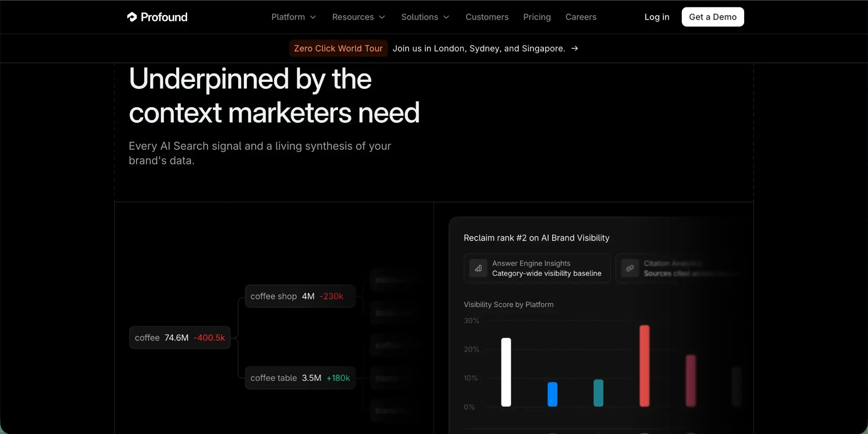Click the Citation Analytics link icon
The image size is (868, 434).
630,268
